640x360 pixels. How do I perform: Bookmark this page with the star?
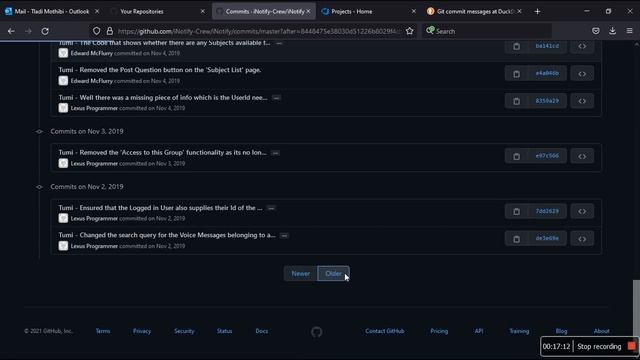pos(409,31)
